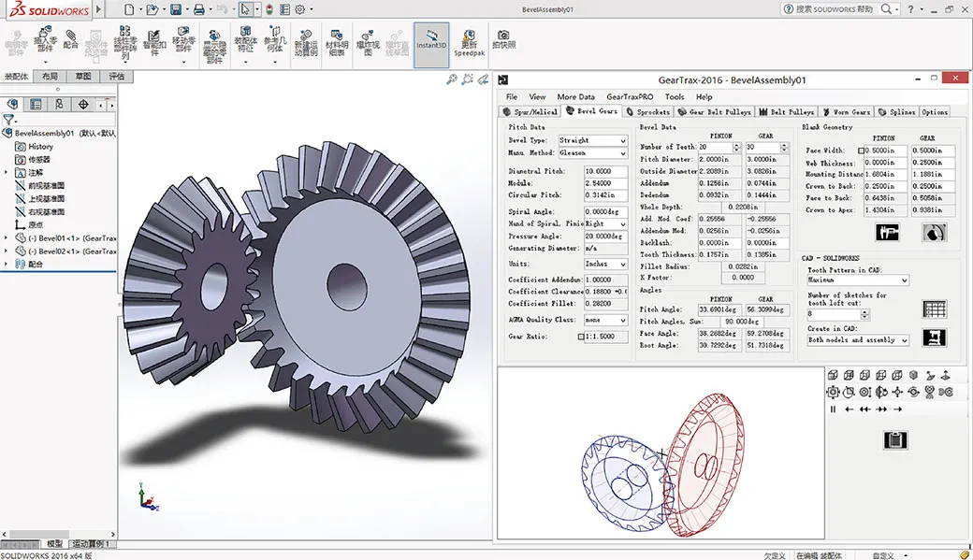Image resolution: width=973 pixels, height=560 pixels.
Task: Switch to the Sprockets tab
Action: 648,111
